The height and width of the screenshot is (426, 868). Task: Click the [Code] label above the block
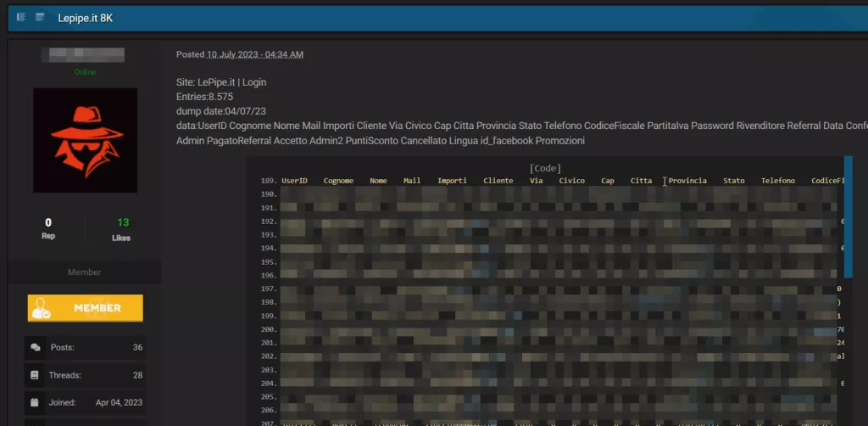pos(545,168)
